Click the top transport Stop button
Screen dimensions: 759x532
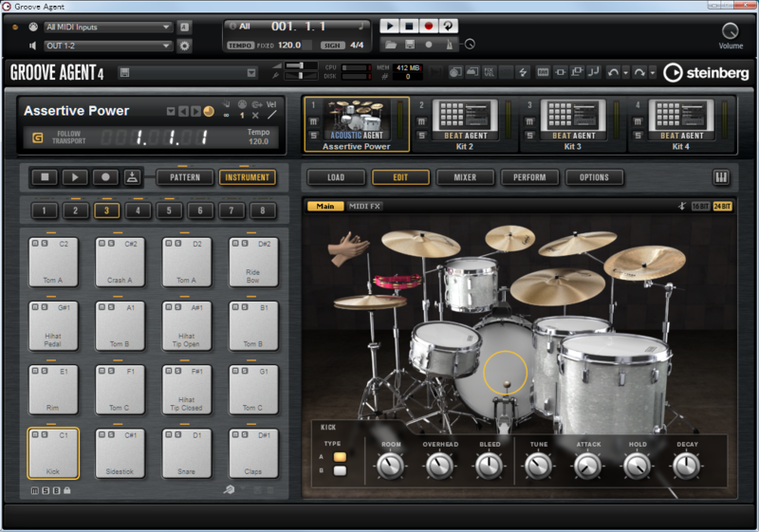tap(409, 27)
